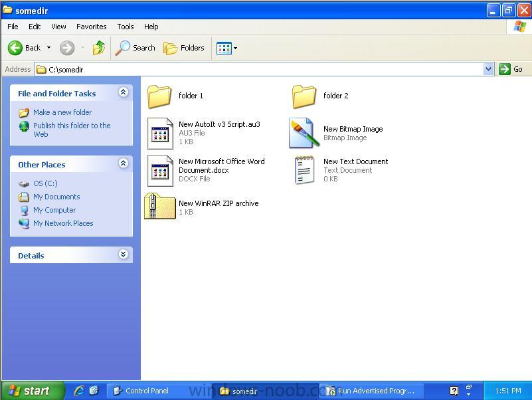Launch Internet Explorer from Quick Launch
This screenshot has height=400, width=532.
pos(79,391)
